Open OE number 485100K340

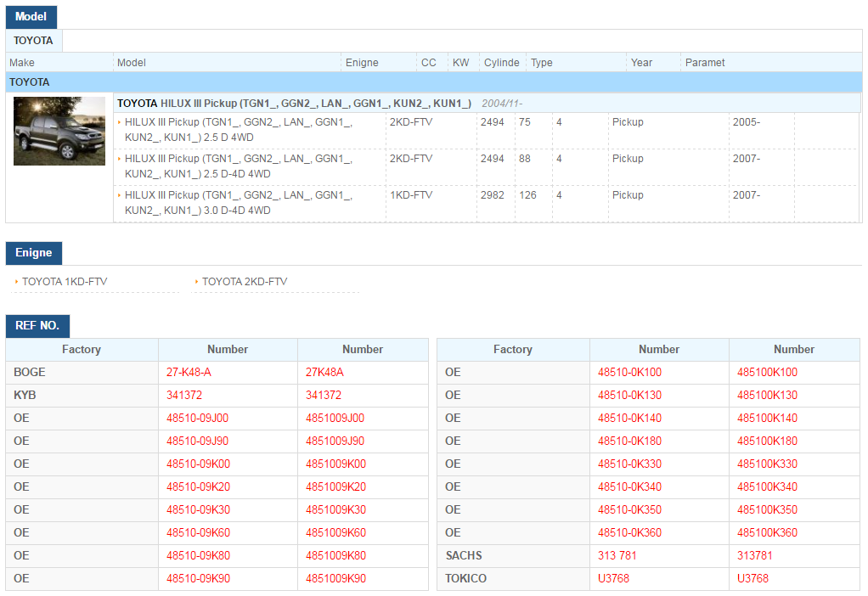point(767,487)
